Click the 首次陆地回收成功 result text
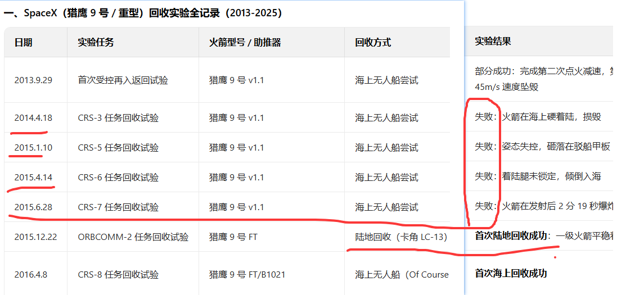 pyautogui.click(x=511, y=235)
